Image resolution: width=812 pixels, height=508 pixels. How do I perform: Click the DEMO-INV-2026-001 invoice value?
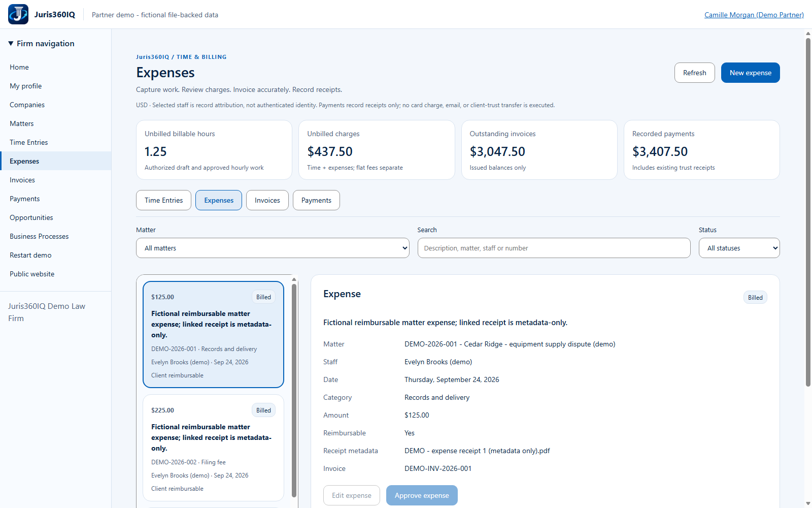438,468
